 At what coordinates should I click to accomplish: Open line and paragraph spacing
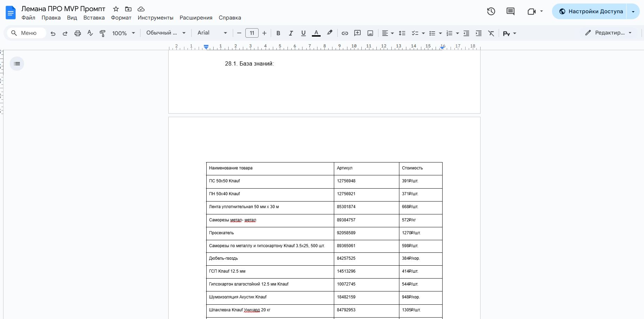402,33
